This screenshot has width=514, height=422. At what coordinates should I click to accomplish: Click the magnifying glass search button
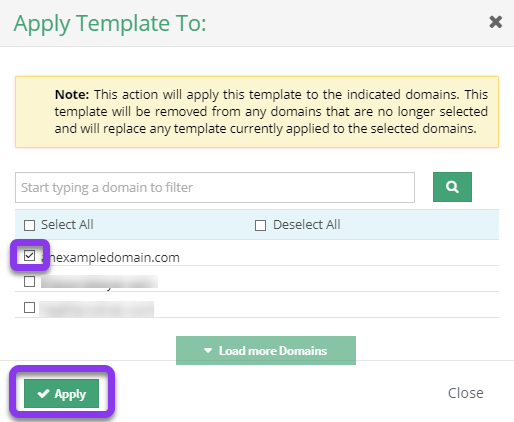click(x=452, y=187)
